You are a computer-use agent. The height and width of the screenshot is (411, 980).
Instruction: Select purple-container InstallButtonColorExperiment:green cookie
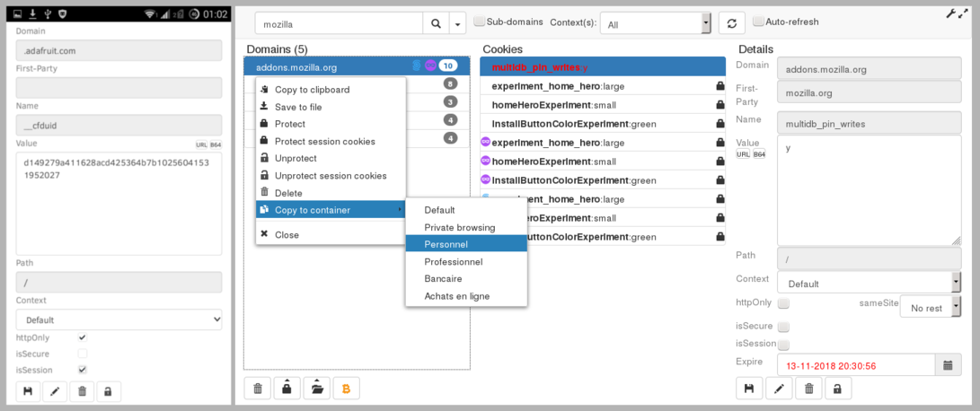pos(603,180)
